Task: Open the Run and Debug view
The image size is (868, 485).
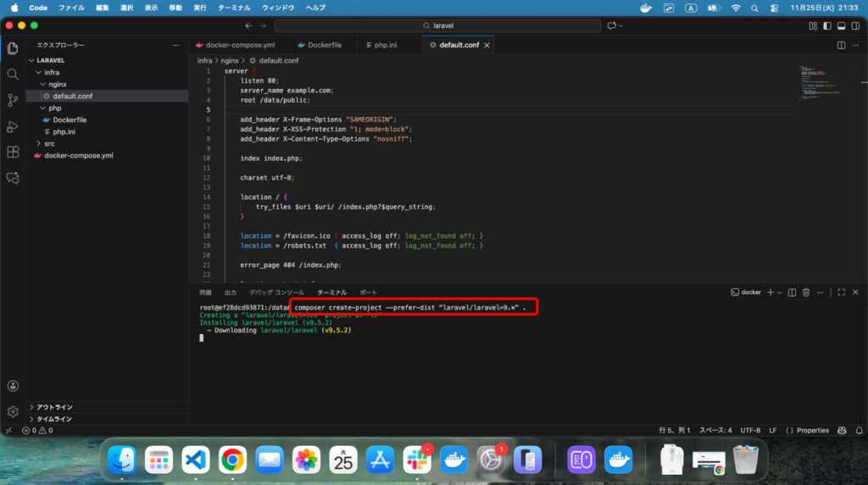Action: pos(13,126)
